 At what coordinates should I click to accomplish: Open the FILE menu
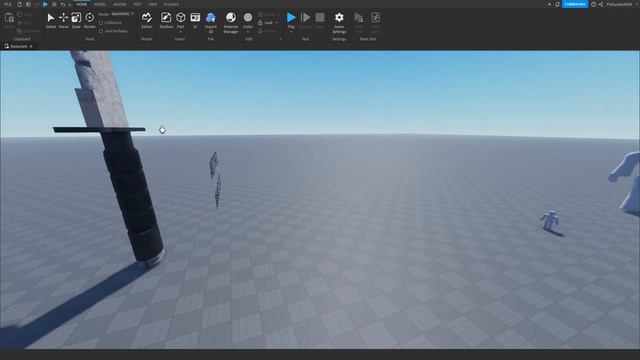pos(8,4)
